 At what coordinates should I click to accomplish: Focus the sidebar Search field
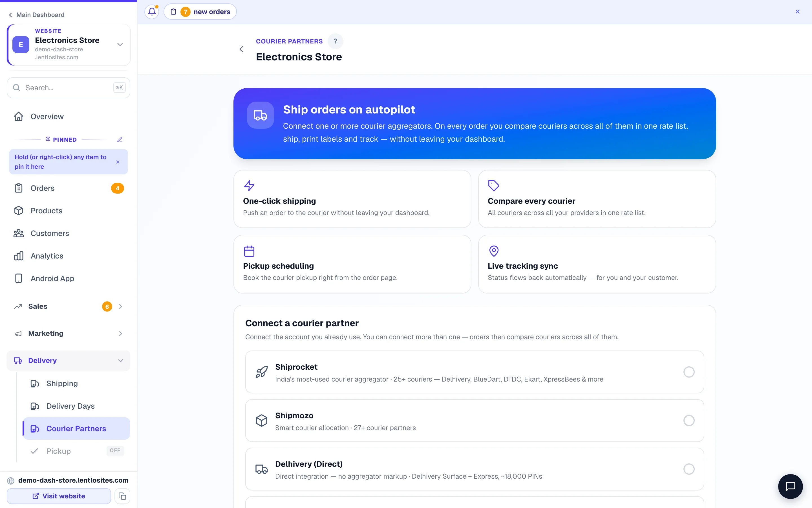click(69, 88)
